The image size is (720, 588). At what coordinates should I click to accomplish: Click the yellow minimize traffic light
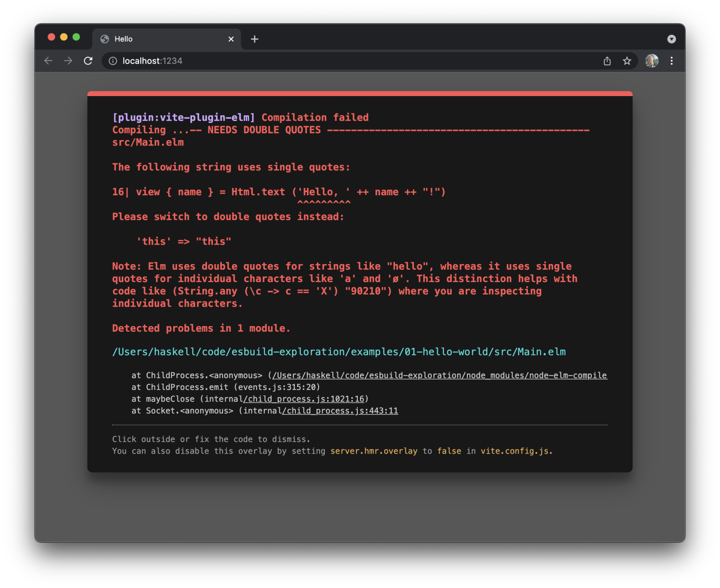(63, 37)
